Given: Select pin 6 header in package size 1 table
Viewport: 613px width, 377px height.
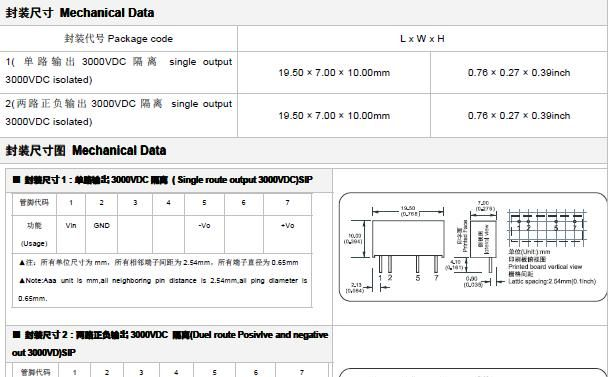Looking at the screenshot, I should [x=244, y=203].
